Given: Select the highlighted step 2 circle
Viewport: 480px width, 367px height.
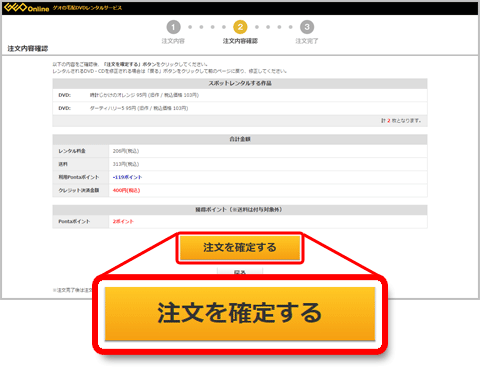Looking at the screenshot, I should [x=240, y=27].
